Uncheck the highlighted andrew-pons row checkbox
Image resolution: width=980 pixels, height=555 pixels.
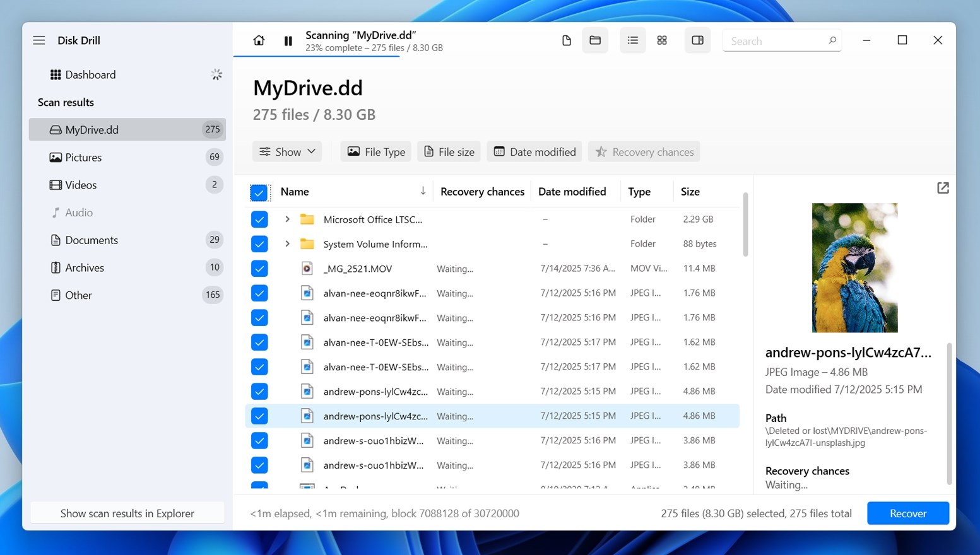tap(259, 416)
